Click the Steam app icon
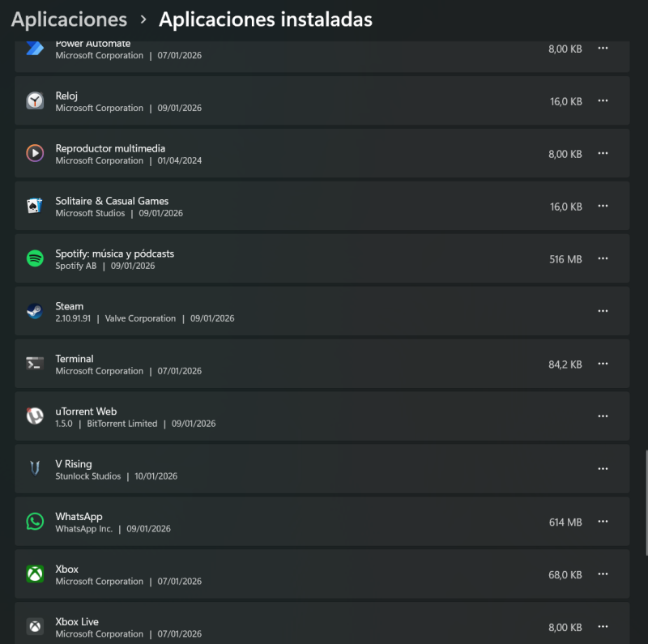The height and width of the screenshot is (644, 648). (34, 311)
